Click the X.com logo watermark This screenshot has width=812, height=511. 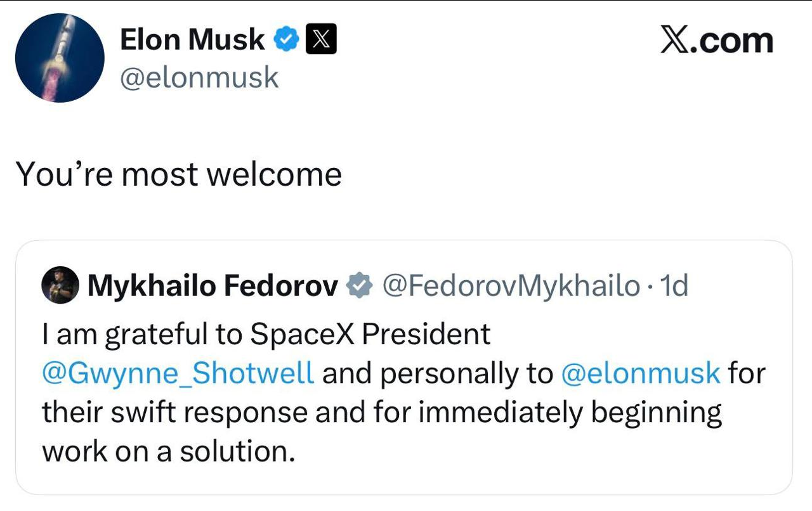coord(716,41)
